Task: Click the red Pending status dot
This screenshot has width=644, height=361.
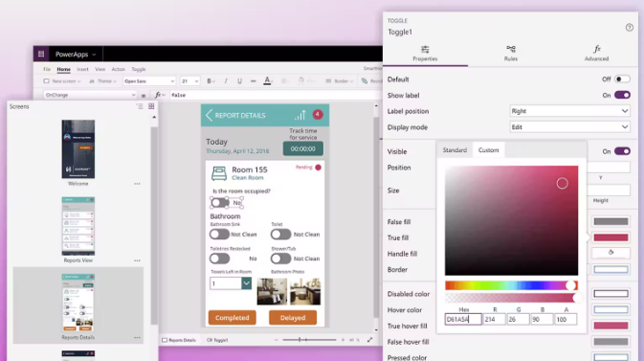Action: (318, 168)
